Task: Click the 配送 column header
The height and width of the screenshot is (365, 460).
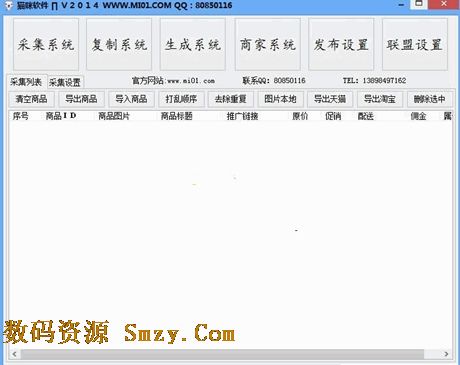Action: [366, 116]
